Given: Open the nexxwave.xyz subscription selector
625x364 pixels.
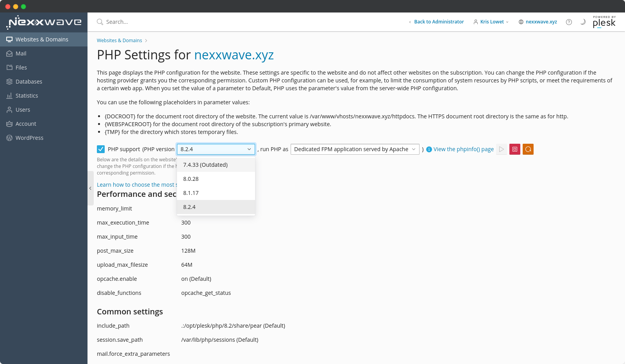Looking at the screenshot, I should pyautogui.click(x=538, y=22).
